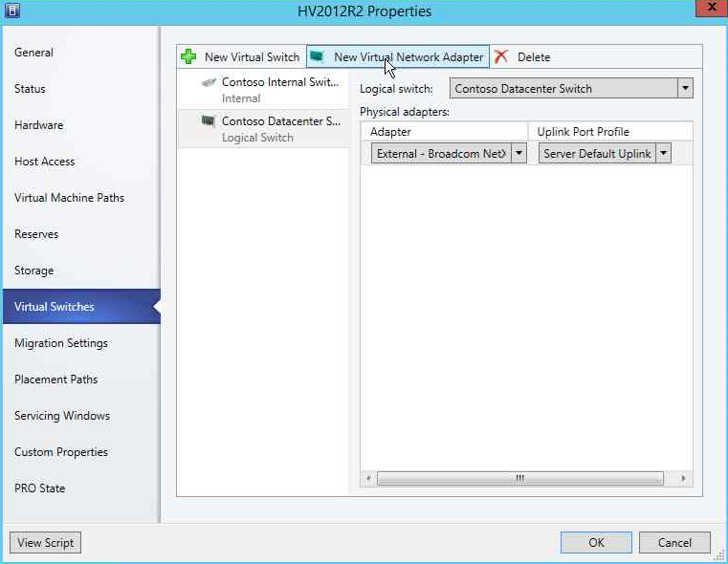
Task: Open the Virtual Machine Paths tab
Action: pyautogui.click(x=81, y=198)
